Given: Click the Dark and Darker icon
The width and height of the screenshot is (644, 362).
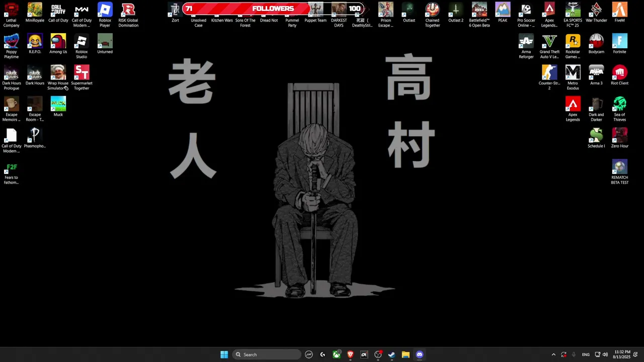Looking at the screenshot, I should coord(596,110).
